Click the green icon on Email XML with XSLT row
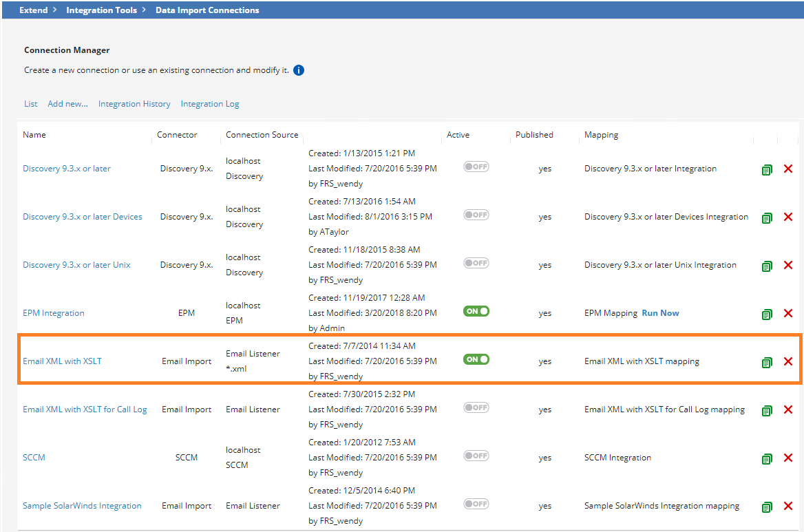Image resolution: width=804 pixels, height=532 pixels. point(767,362)
